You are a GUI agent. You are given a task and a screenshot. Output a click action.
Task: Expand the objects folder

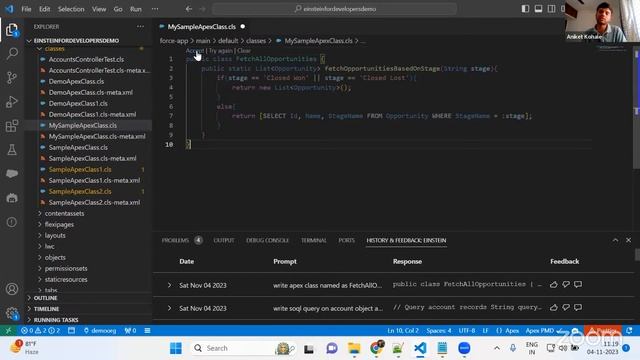pos(55,258)
